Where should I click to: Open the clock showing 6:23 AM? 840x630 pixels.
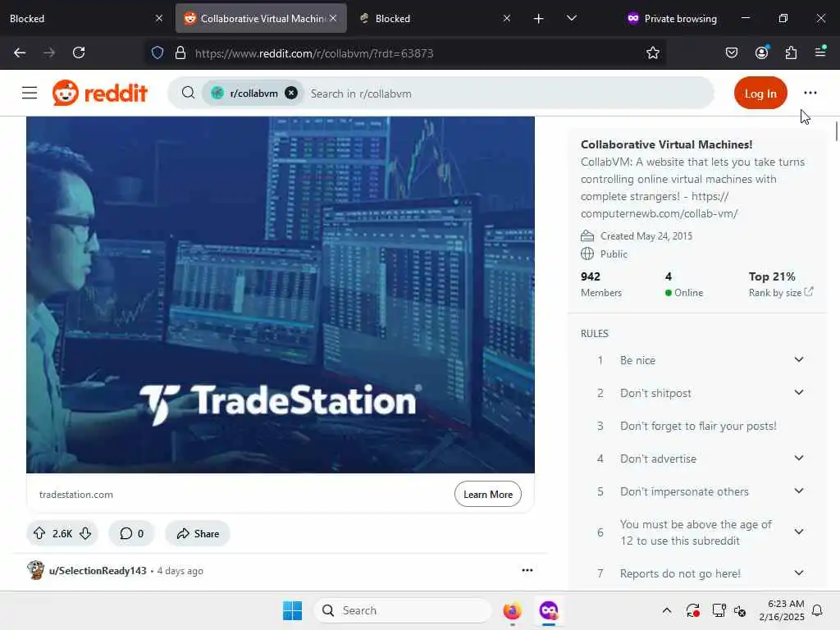(782, 610)
